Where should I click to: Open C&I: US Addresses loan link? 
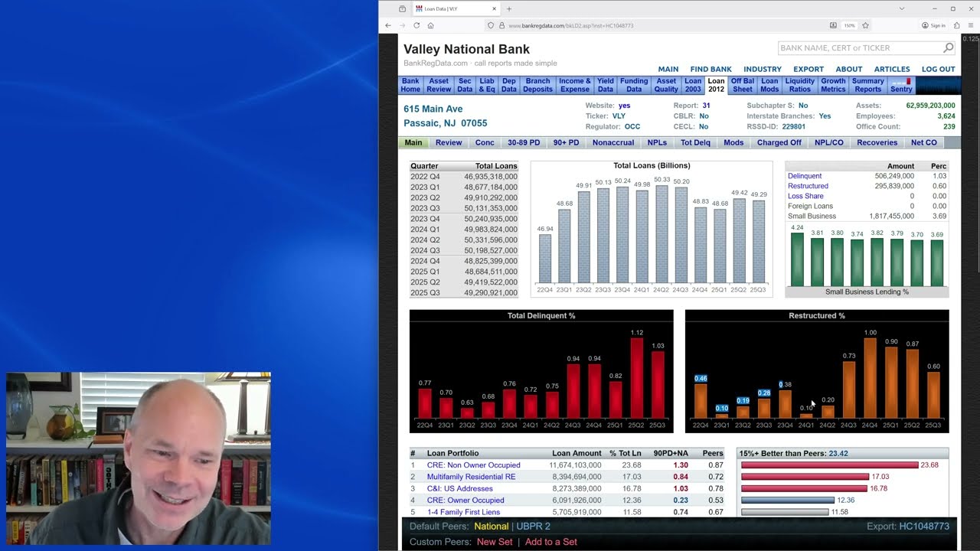pyautogui.click(x=460, y=488)
